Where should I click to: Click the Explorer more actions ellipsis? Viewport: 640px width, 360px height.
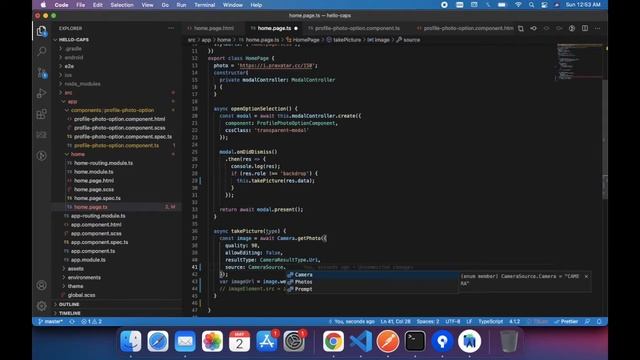click(x=171, y=28)
